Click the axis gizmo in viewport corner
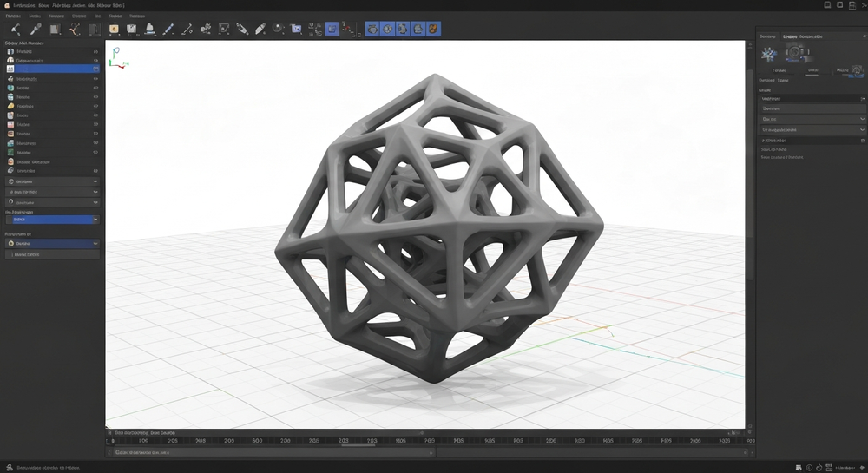868x473 pixels. (117, 57)
